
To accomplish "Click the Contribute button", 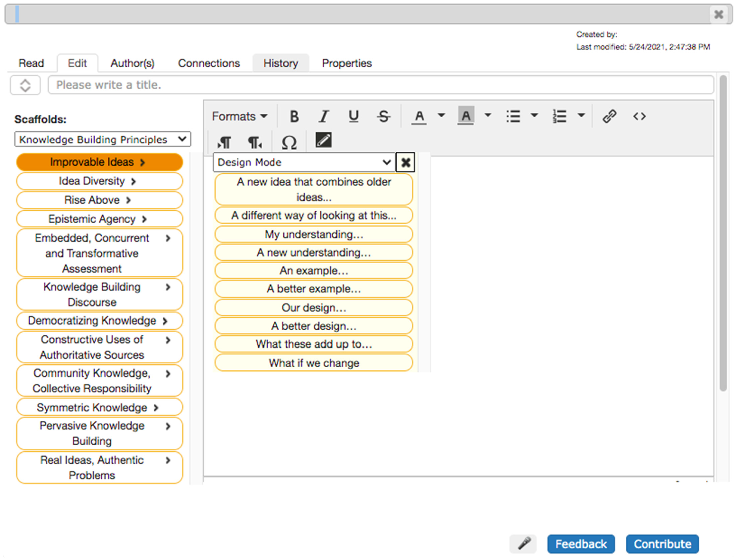I will pos(662,544).
